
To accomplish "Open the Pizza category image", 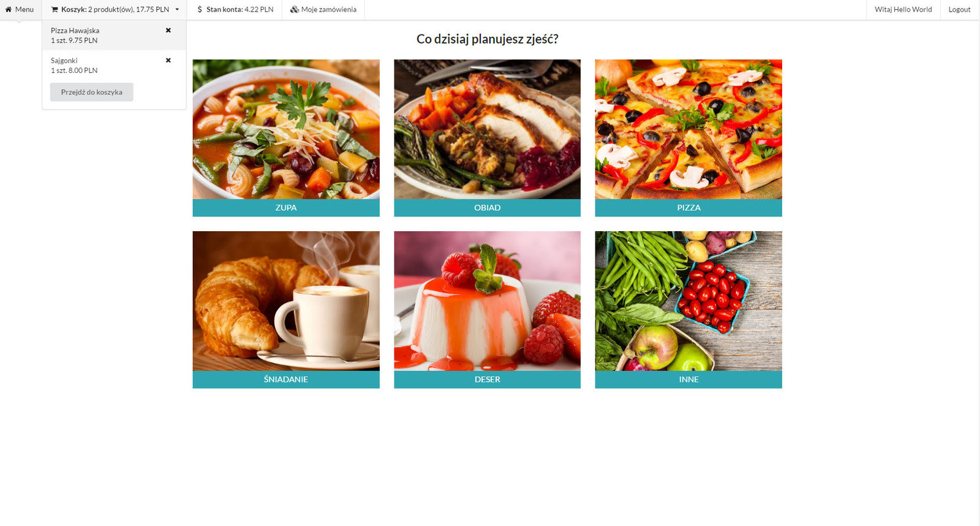I will point(688,129).
